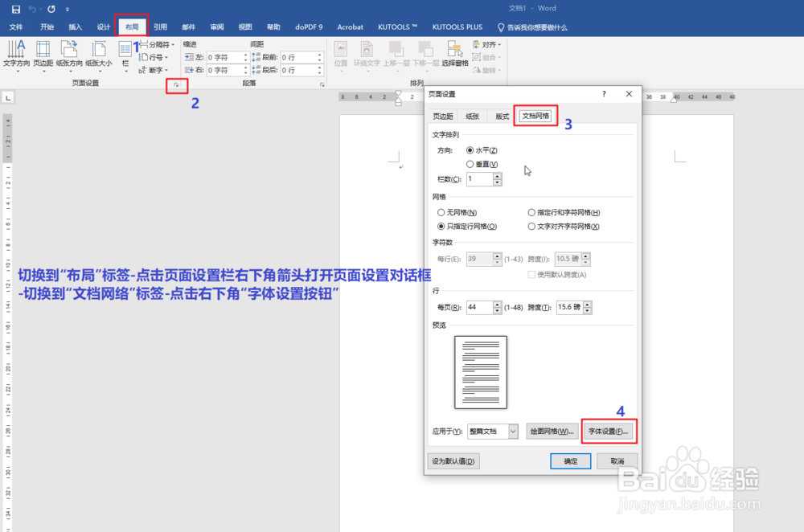
Task: Select 无网格 no grid radio
Action: pyautogui.click(x=441, y=212)
